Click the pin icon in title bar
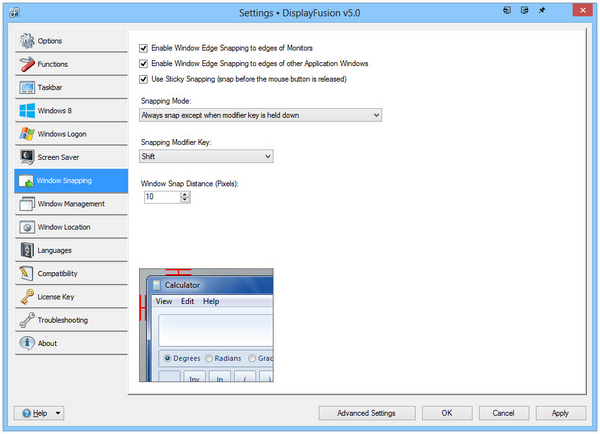This screenshot has height=434, width=600. pyautogui.click(x=542, y=10)
